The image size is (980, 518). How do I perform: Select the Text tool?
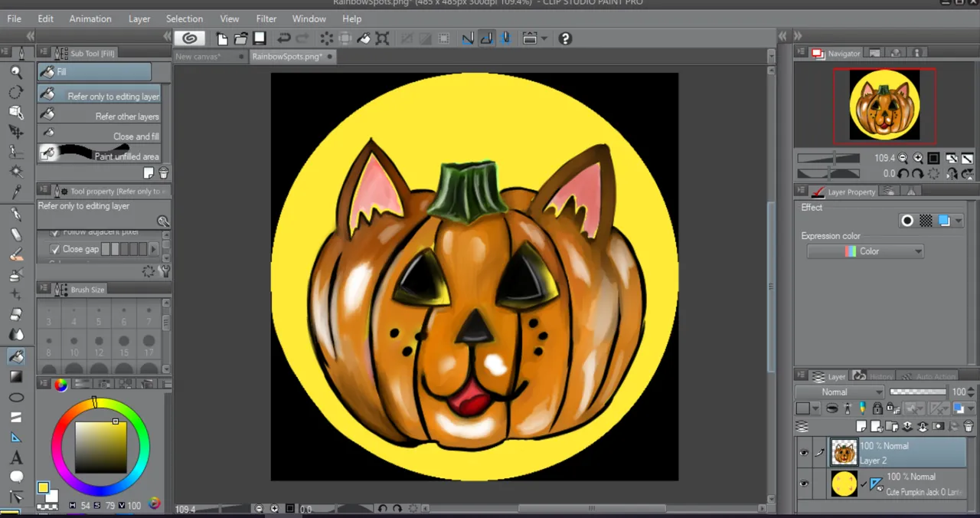(x=16, y=458)
